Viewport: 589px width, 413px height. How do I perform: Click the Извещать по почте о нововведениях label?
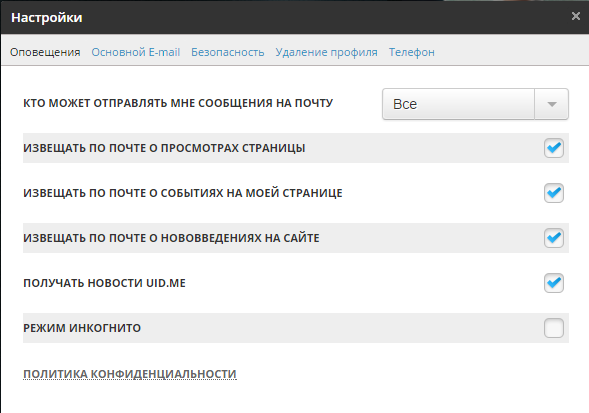171,238
